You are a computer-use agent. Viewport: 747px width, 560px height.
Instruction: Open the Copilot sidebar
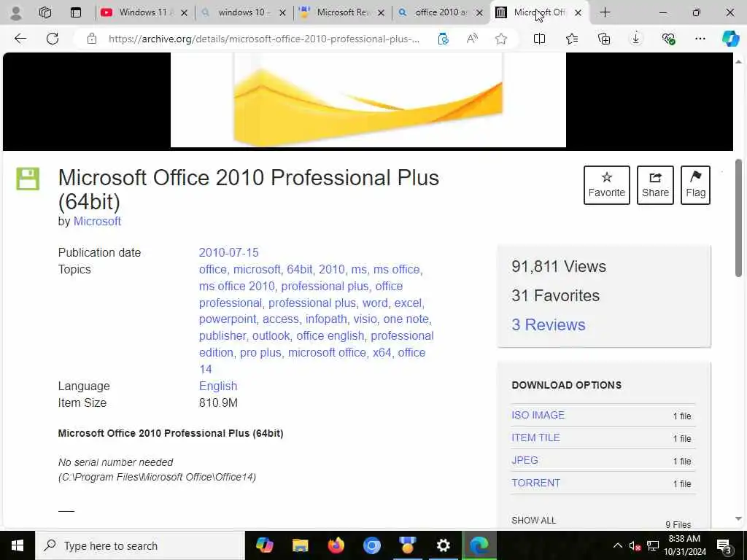coord(729,39)
